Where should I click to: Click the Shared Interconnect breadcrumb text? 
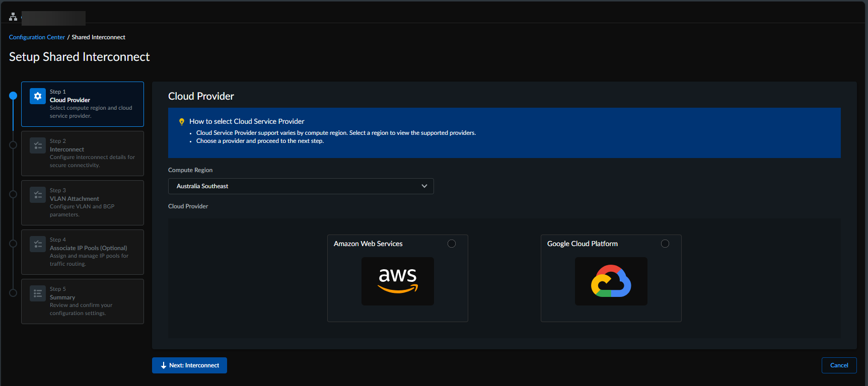click(98, 37)
